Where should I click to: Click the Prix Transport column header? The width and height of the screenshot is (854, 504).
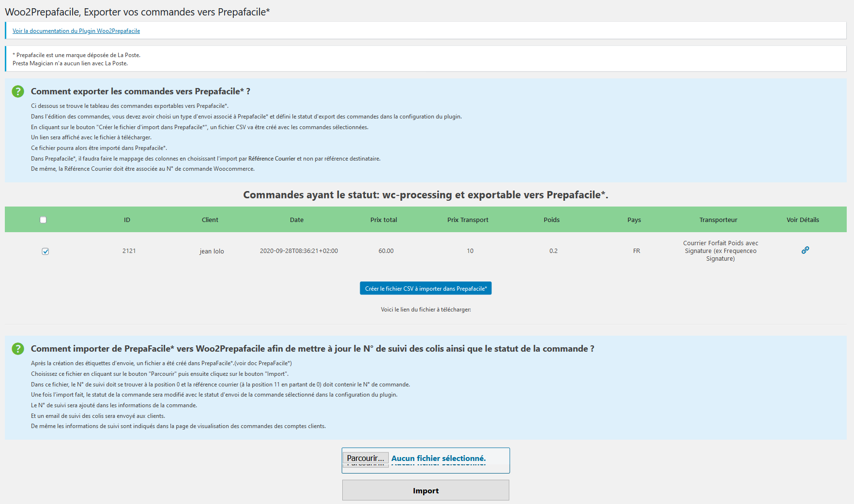tap(468, 220)
